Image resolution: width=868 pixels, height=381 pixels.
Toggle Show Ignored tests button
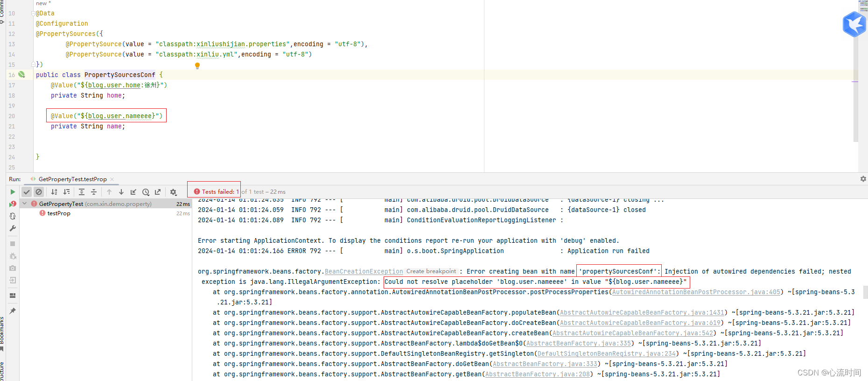click(x=39, y=192)
